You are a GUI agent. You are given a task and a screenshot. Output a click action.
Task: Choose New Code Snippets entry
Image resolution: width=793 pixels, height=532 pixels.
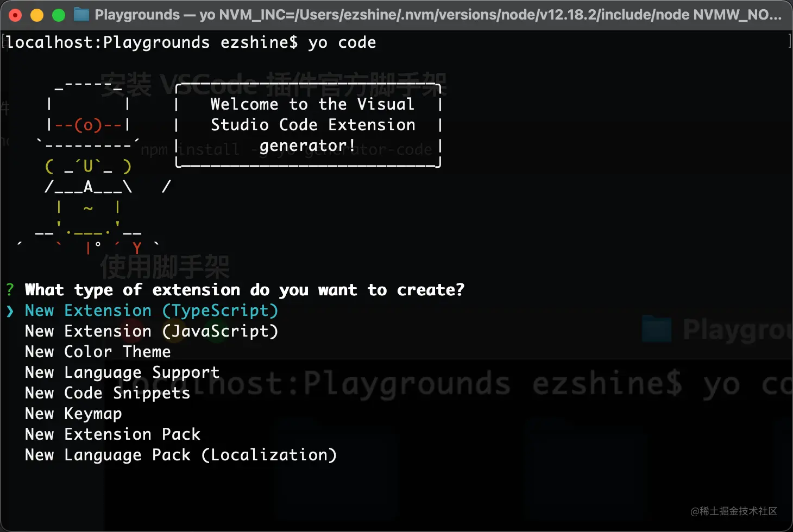[x=108, y=393]
